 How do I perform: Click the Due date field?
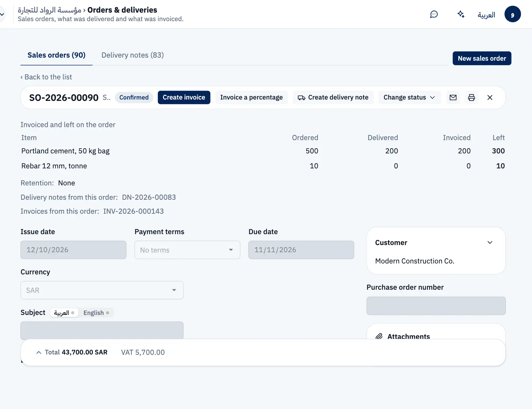pyautogui.click(x=301, y=250)
